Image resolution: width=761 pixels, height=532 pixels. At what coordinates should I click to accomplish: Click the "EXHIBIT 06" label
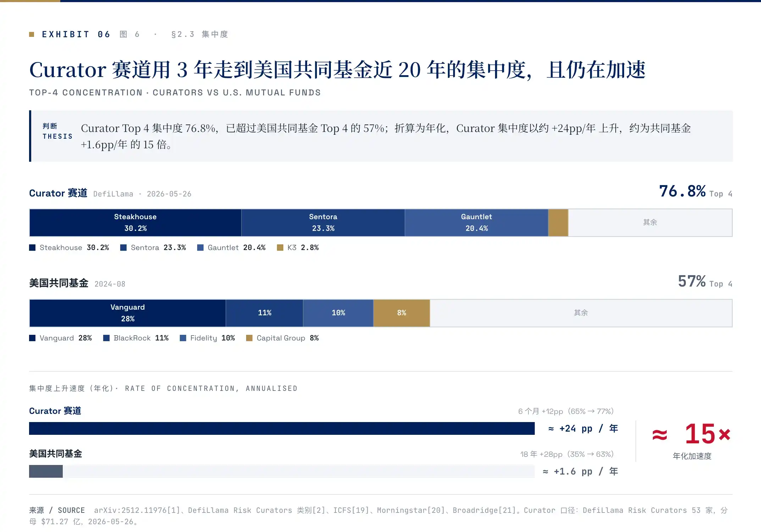click(76, 34)
